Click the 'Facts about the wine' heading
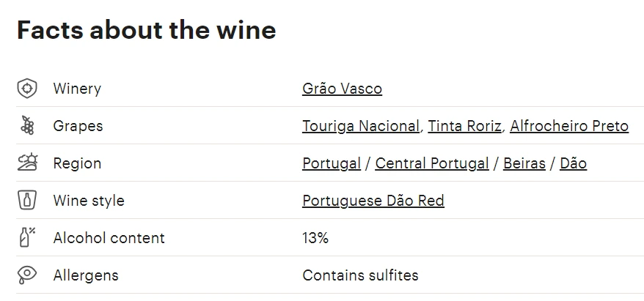This screenshot has width=644, height=301. pos(147,31)
